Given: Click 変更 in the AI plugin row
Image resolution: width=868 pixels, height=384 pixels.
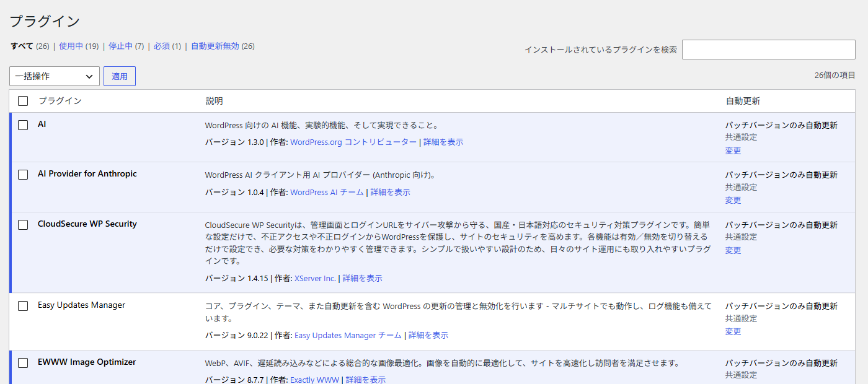Looking at the screenshot, I should 733,151.
